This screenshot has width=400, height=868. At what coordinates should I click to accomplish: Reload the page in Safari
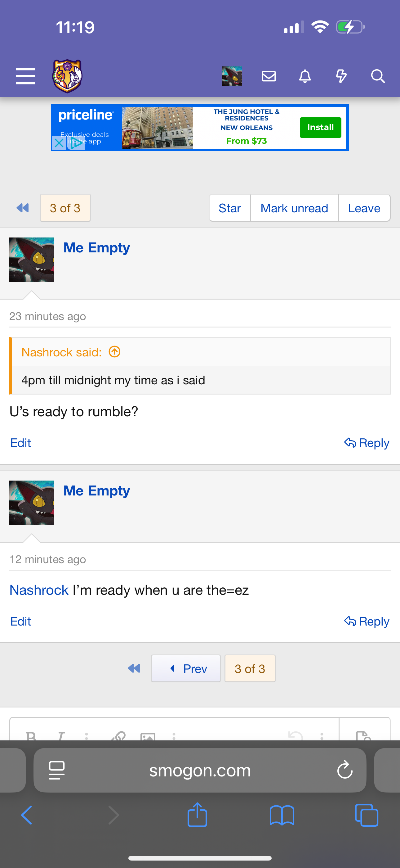[345, 770]
